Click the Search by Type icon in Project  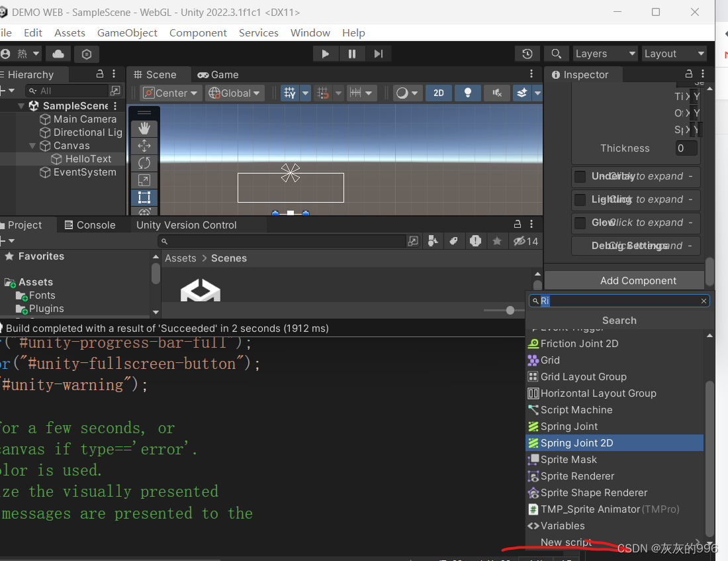433,241
